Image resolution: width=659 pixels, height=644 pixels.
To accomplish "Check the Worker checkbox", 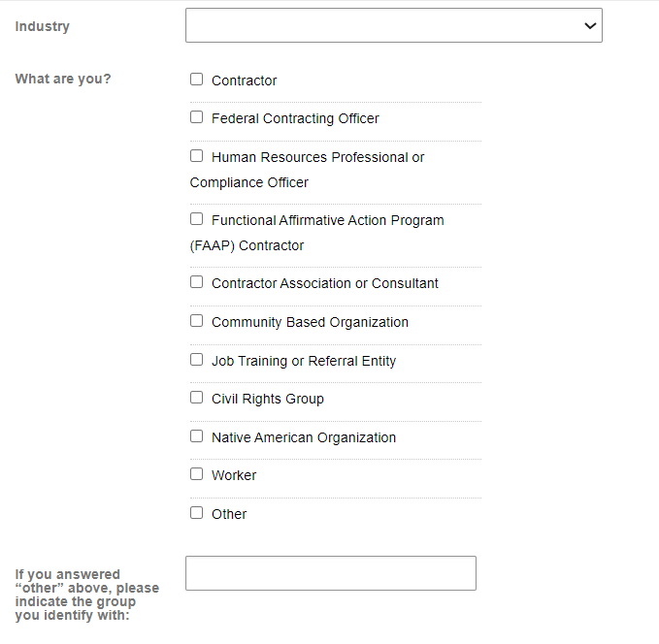I will click(x=197, y=474).
